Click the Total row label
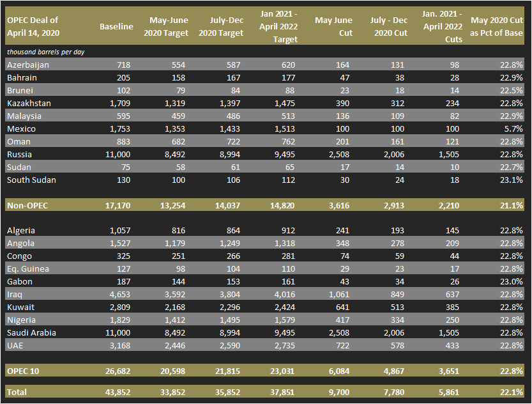Viewport: 532px width, 404px height. [17, 392]
